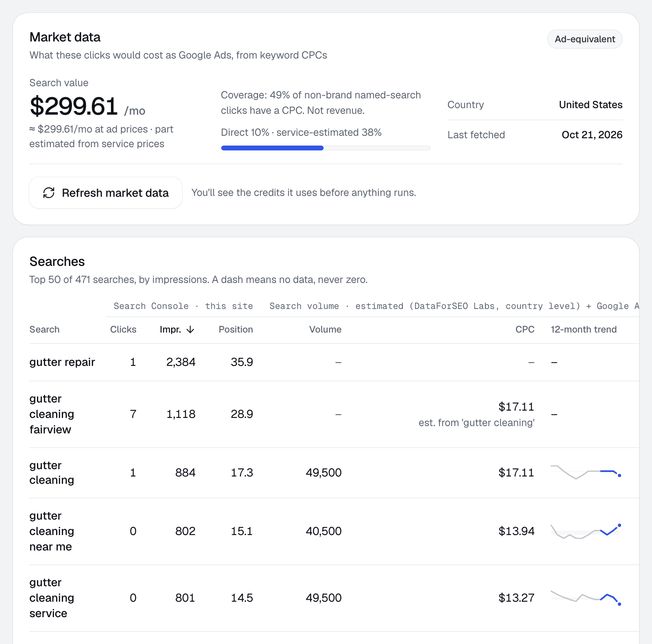The image size is (652, 644).
Task: Click the Ad-equivalent badge
Action: point(585,39)
